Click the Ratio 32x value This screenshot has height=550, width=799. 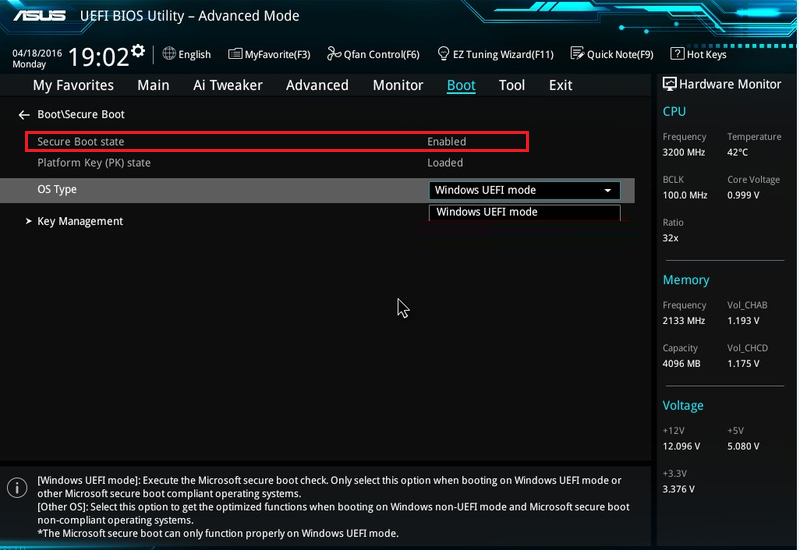tap(671, 238)
